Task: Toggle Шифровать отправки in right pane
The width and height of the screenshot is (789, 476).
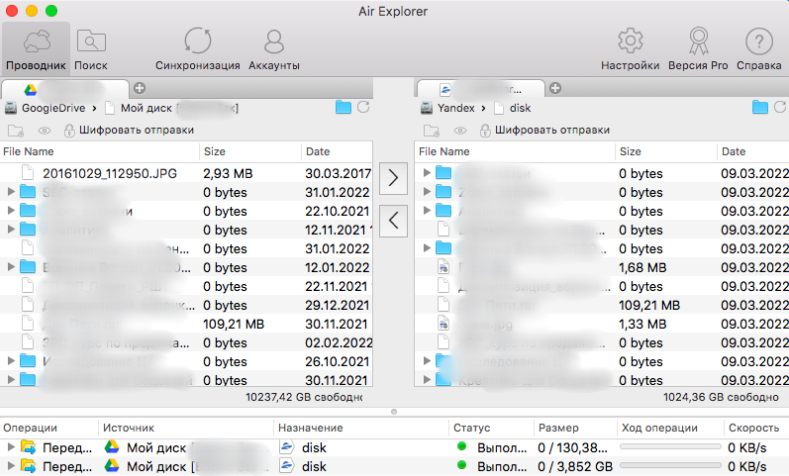Action: pos(544,130)
